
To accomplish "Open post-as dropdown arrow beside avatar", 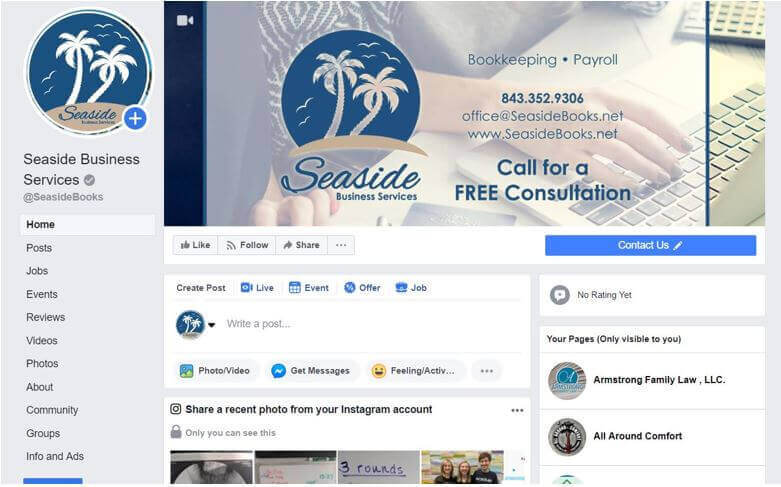I will coord(212,325).
